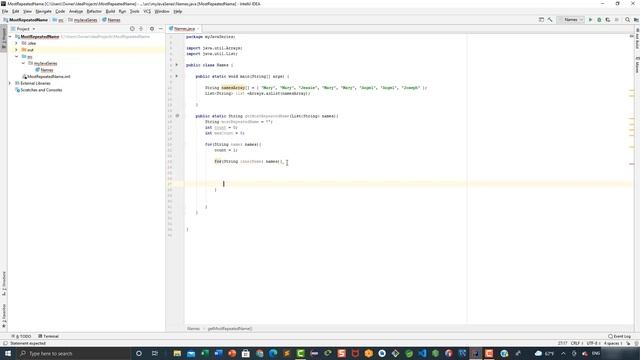The width and height of the screenshot is (640, 360).
Task: Locate current file in Project panel
Action: [x=132, y=29]
